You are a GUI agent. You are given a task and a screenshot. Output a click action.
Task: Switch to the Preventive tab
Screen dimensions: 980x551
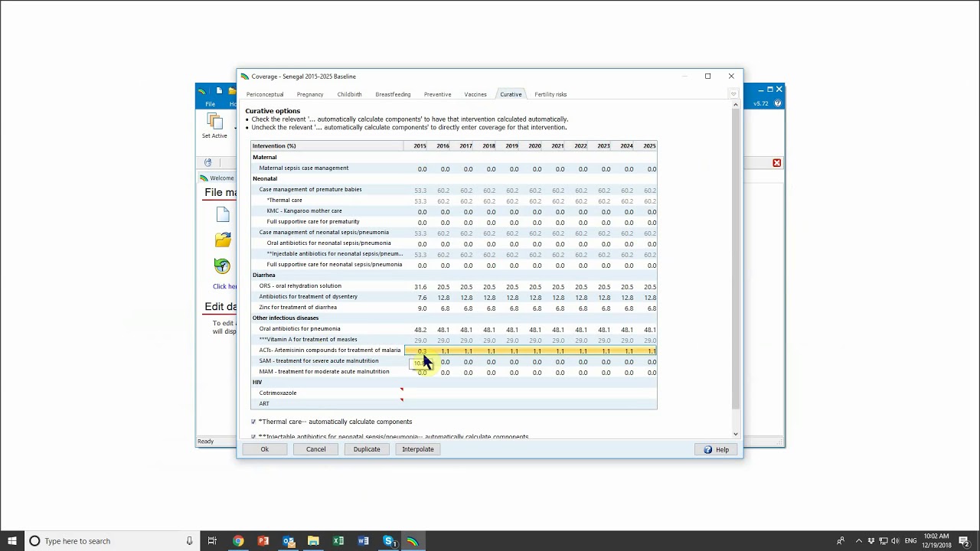point(437,94)
